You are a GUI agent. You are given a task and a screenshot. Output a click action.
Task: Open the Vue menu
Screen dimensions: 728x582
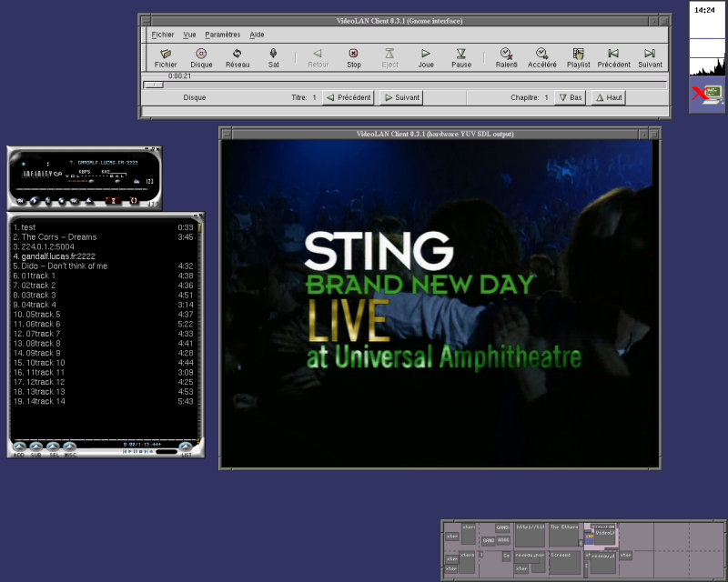click(189, 35)
